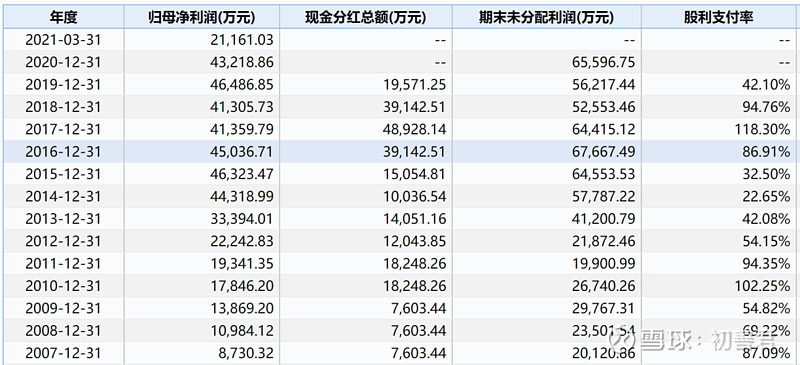Select the 2008-12-31 date cell
800x365 pixels.
pos(63,331)
